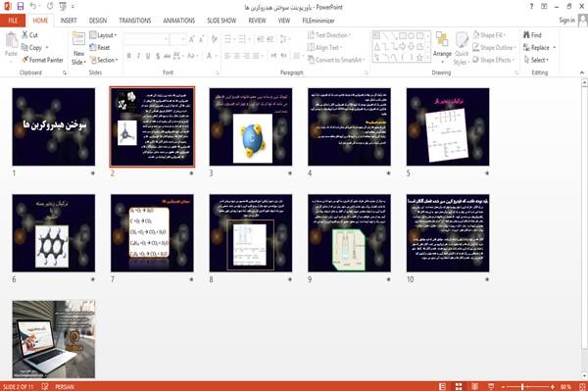Screen dimensions: 588x391
Task: Increase font size icon
Action: pos(192,39)
